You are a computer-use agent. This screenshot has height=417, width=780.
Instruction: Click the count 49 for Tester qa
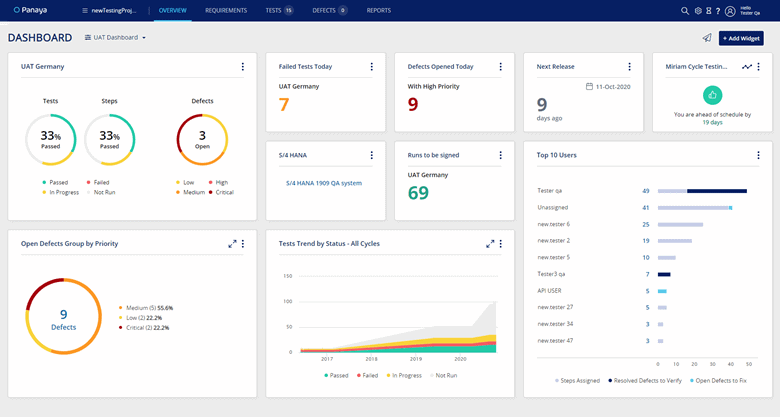(646, 191)
